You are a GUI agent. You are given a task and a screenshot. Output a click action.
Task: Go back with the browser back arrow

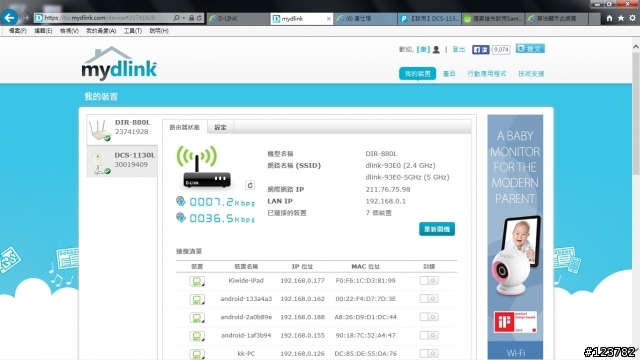click(9, 18)
